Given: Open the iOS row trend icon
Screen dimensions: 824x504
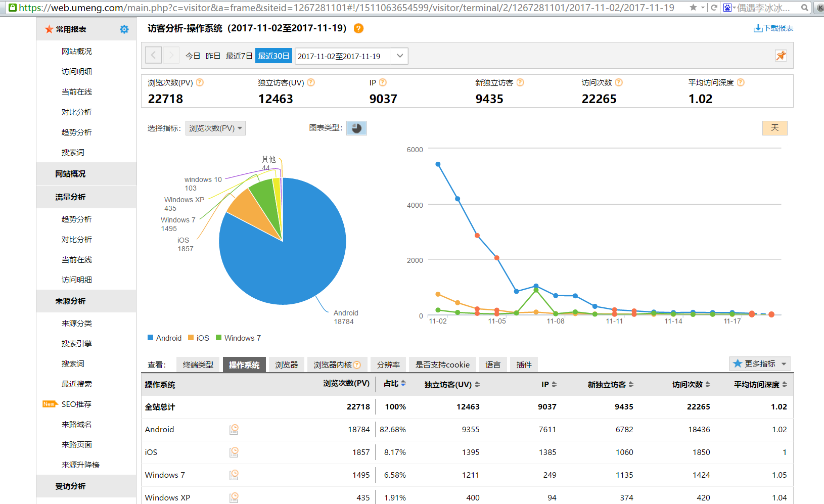Looking at the screenshot, I should [x=234, y=452].
